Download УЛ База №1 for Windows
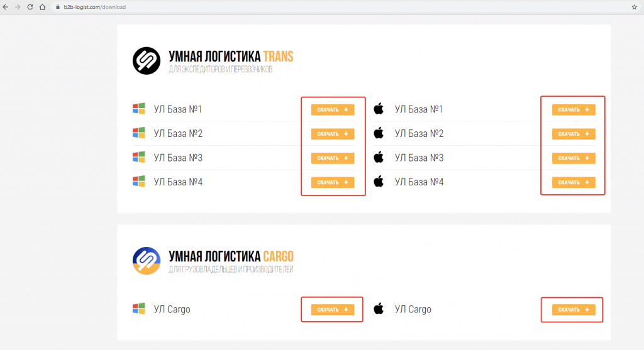The width and height of the screenshot is (644, 350). 333,109
